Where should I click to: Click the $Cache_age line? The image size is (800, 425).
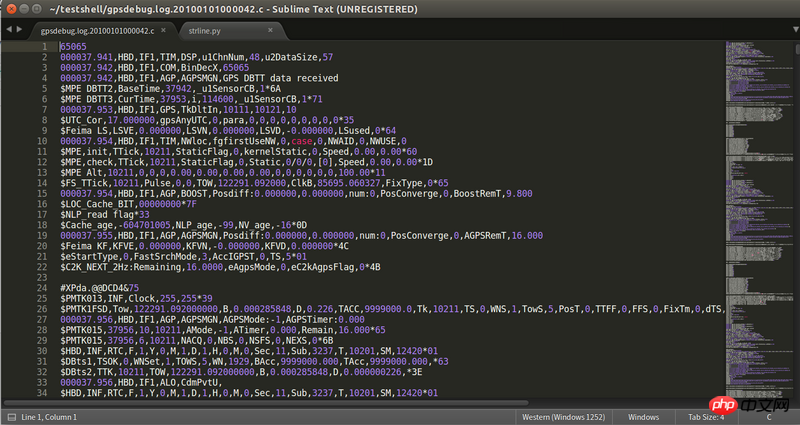[x=184, y=225]
